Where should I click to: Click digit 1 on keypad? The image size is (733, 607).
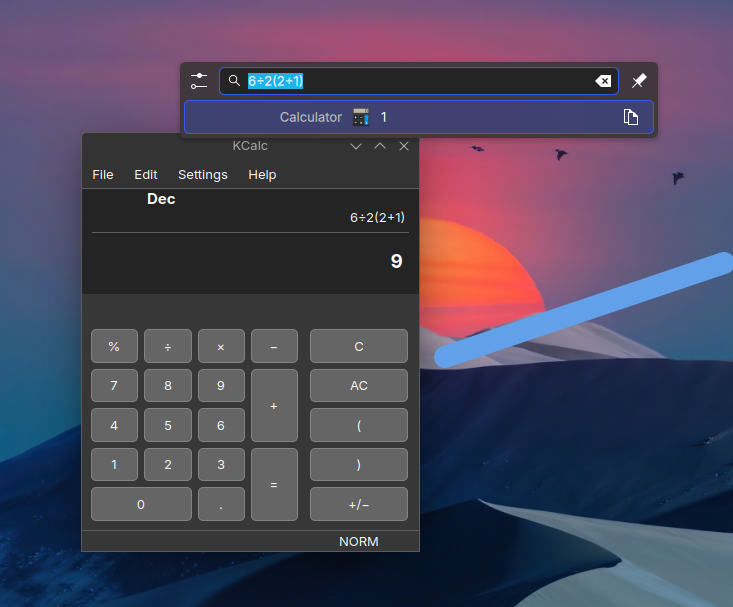[x=115, y=464]
